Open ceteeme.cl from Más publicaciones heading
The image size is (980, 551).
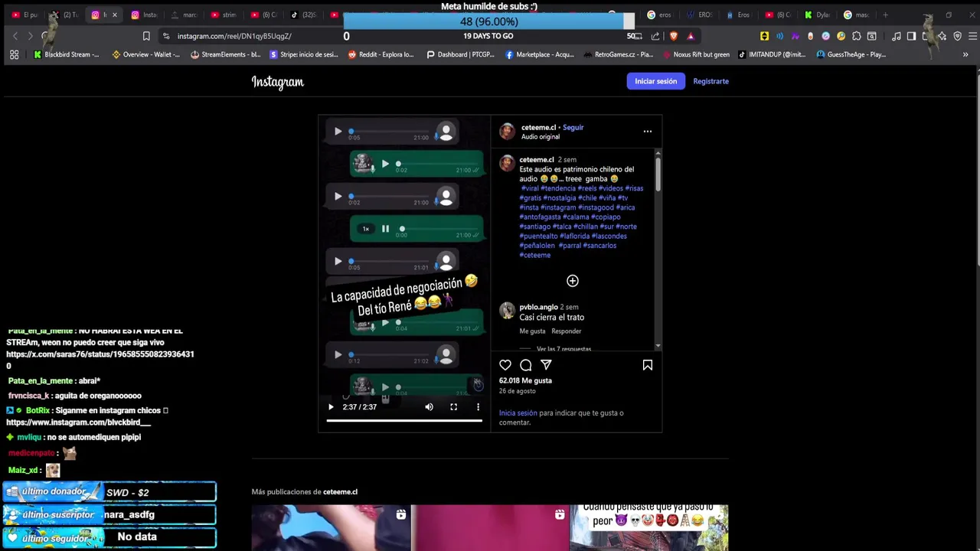tap(340, 492)
